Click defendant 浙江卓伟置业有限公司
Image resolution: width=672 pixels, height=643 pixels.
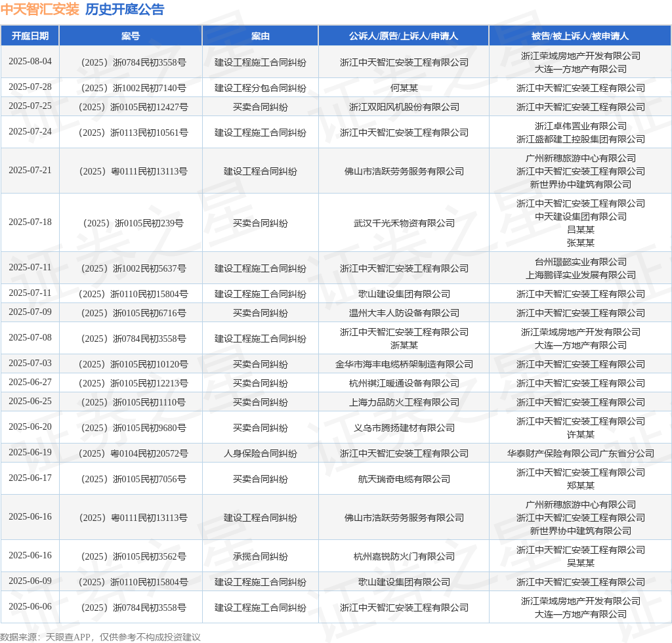pos(580,126)
